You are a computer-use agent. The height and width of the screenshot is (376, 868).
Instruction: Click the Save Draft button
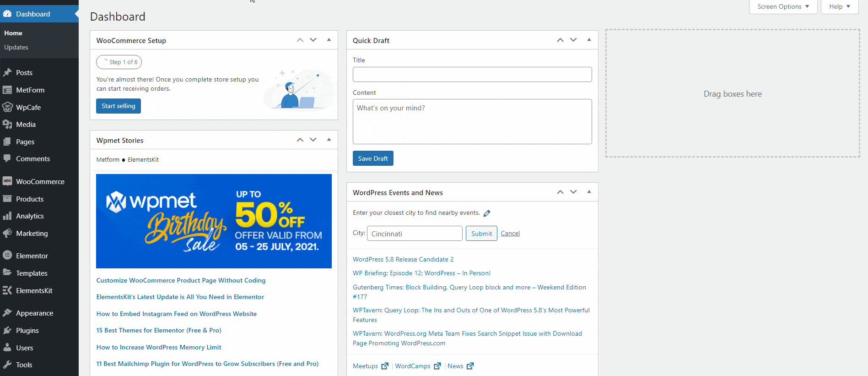point(373,158)
